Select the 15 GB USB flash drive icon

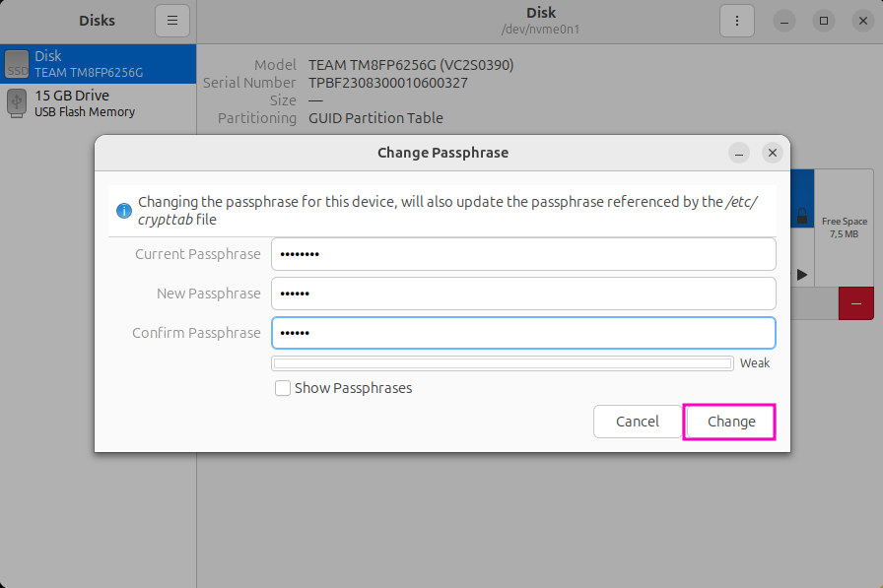click(x=17, y=102)
